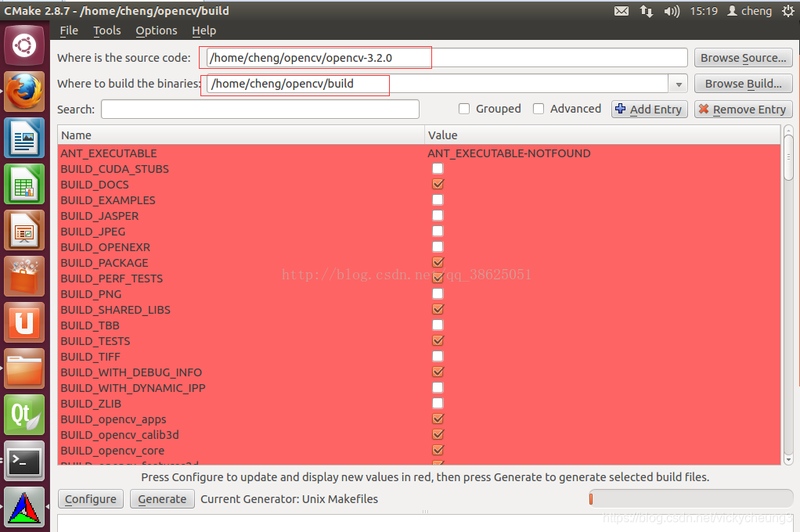Click the source code path field
This screenshot has width=800, height=532.
(447, 58)
